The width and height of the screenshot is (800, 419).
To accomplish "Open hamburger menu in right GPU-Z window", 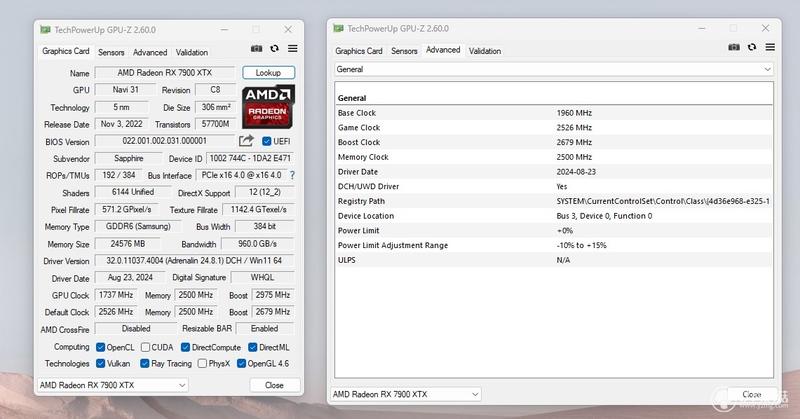I will (770, 47).
